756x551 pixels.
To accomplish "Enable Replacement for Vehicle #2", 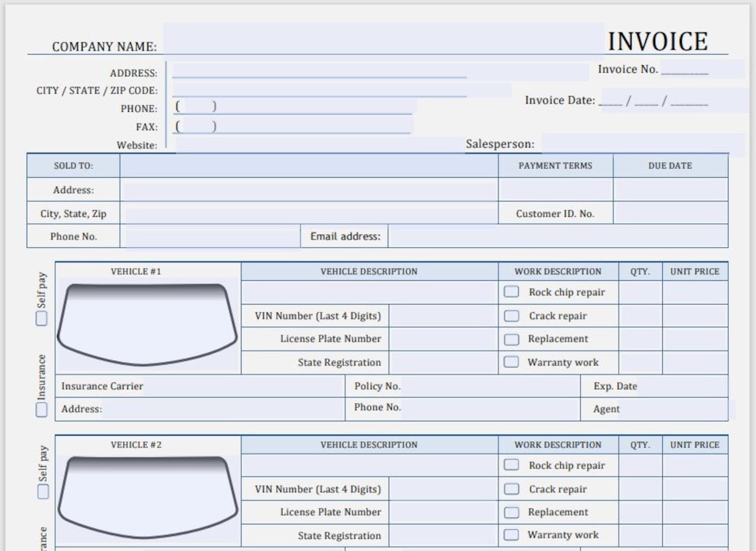I will [x=511, y=512].
